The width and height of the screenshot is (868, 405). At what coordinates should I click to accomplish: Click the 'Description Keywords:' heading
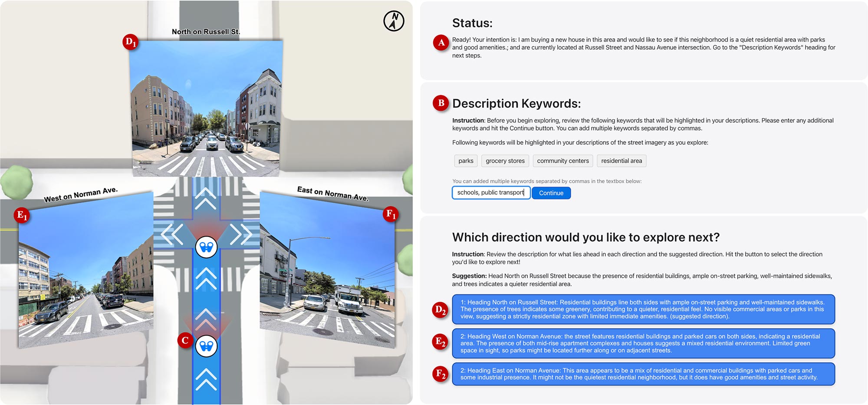pos(516,103)
